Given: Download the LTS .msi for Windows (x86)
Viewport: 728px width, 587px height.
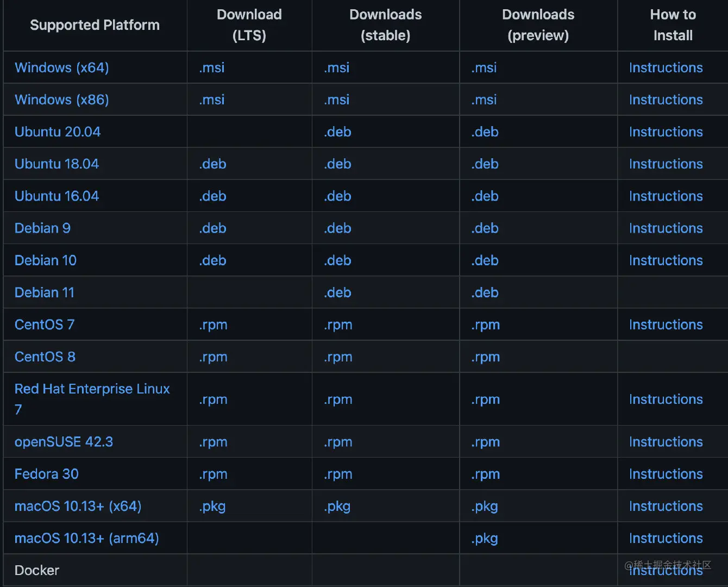Looking at the screenshot, I should tap(212, 99).
